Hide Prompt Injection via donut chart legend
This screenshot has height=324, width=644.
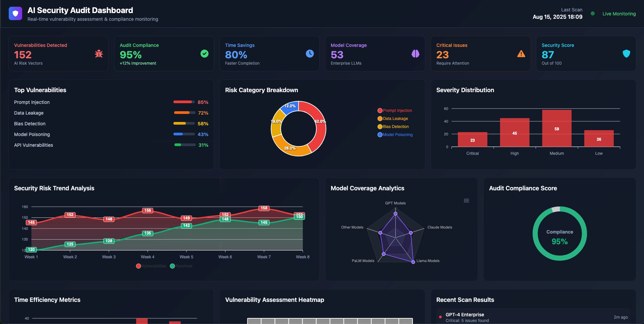[395, 110]
